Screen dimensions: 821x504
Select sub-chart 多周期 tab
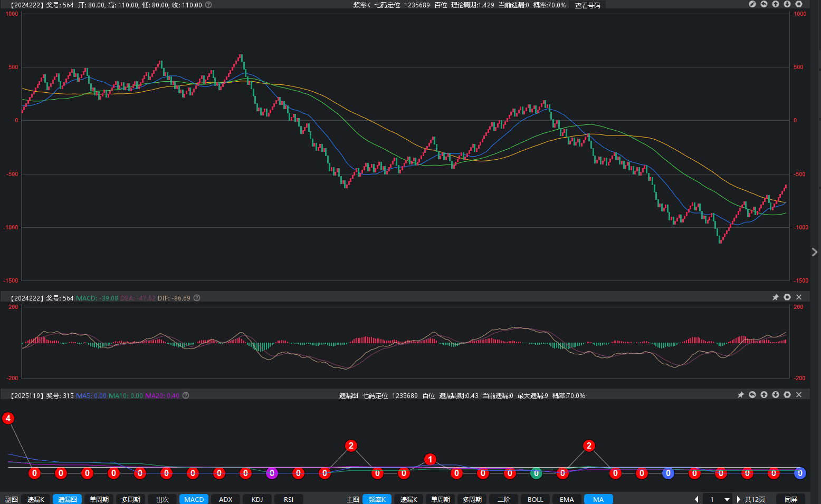[x=131, y=499]
